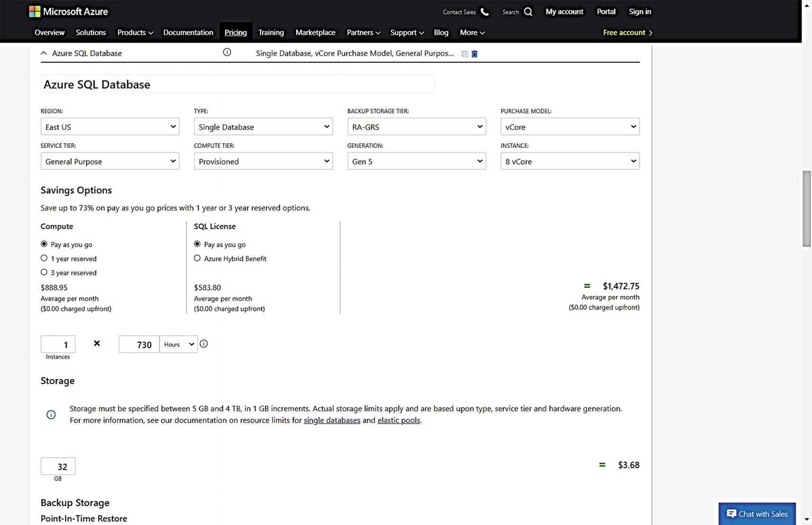The height and width of the screenshot is (525, 812).
Task: Open elastic pools documentation link
Action: (x=399, y=420)
